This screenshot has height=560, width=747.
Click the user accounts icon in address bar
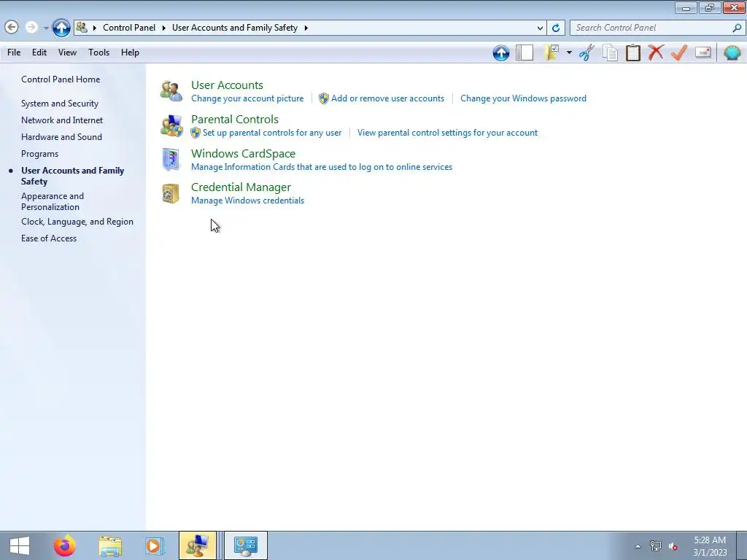point(82,28)
